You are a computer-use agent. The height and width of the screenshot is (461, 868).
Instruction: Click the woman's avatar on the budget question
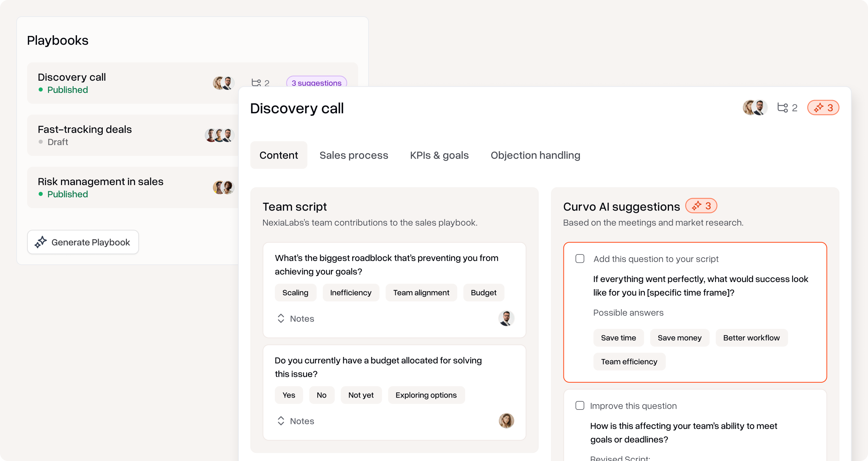click(506, 421)
